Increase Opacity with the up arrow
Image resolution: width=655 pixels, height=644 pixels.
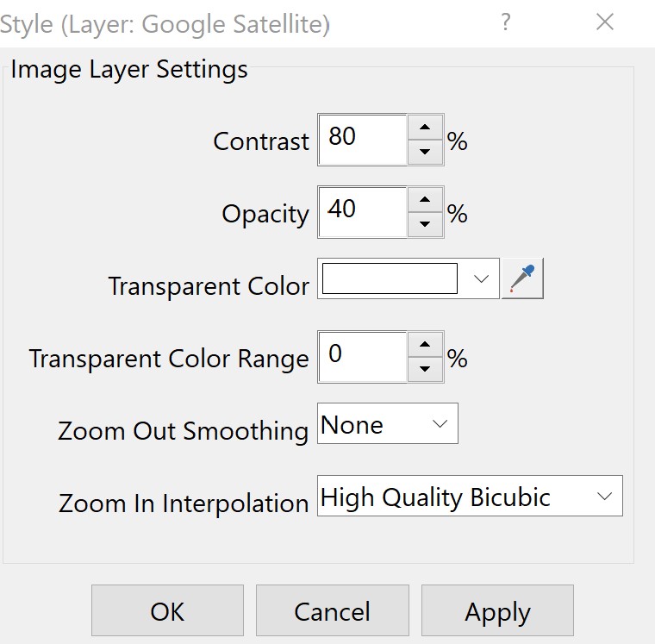pos(424,200)
